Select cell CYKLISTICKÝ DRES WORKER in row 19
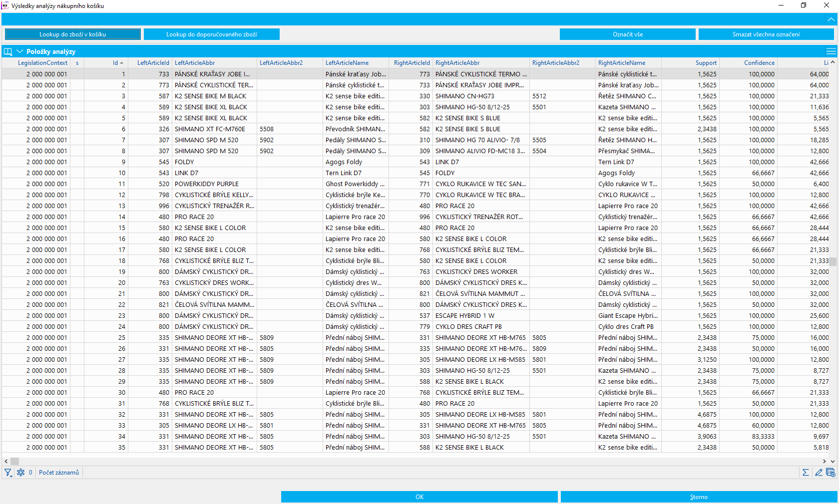Image resolution: width=839 pixels, height=504 pixels. pyautogui.click(x=481, y=271)
